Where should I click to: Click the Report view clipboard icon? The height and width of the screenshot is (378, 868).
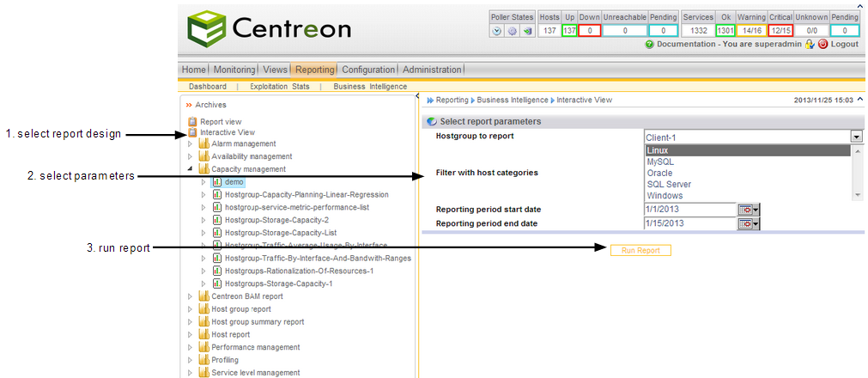(192, 121)
